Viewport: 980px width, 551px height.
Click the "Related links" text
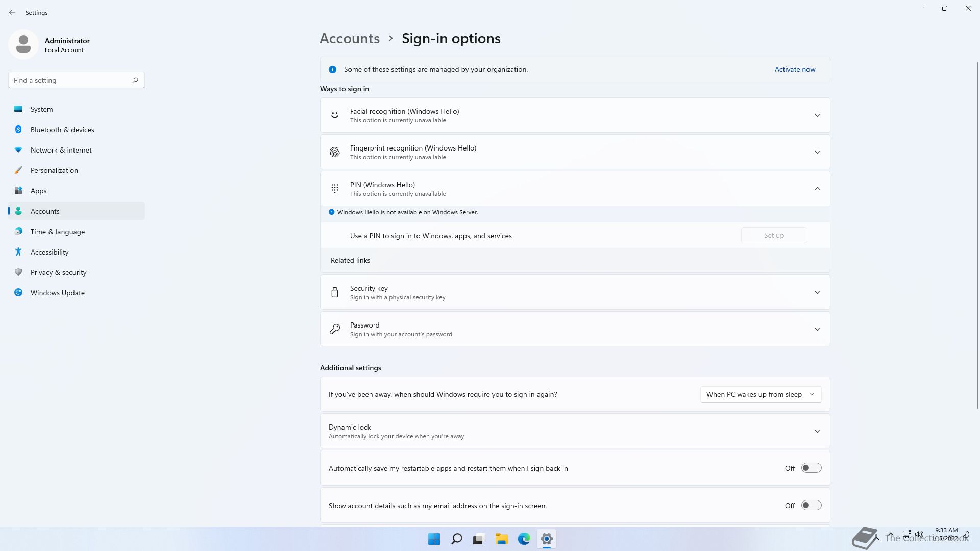tap(350, 260)
